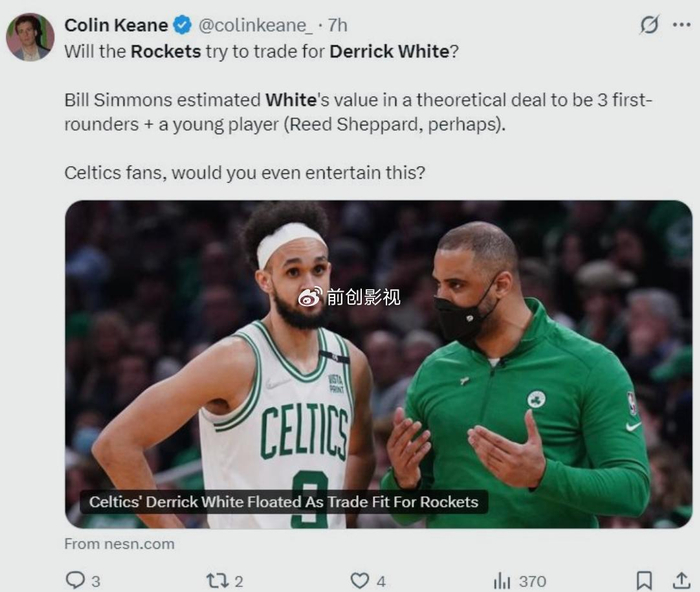The height and width of the screenshot is (592, 700).
Task: Open the @colinkeane_ handle link
Action: pyautogui.click(x=255, y=25)
